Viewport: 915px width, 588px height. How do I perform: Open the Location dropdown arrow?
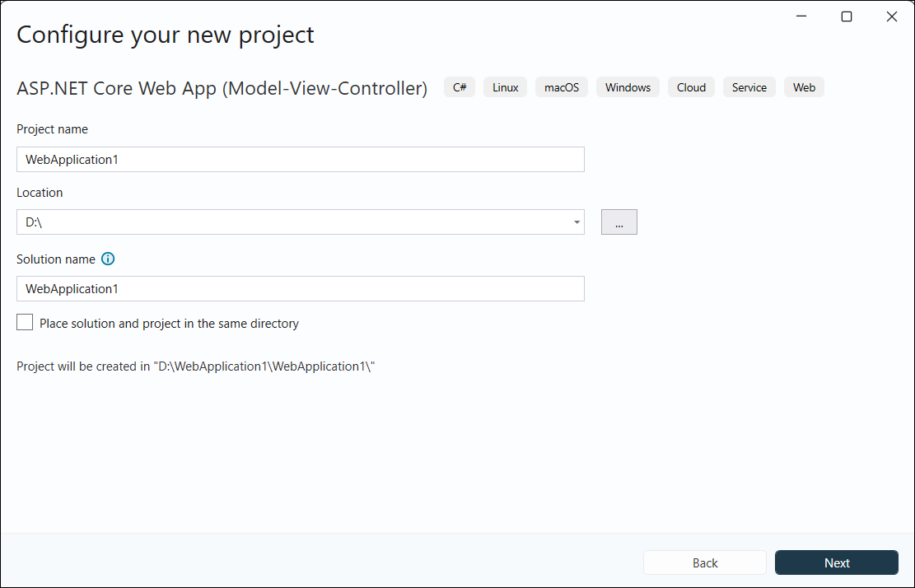576,222
